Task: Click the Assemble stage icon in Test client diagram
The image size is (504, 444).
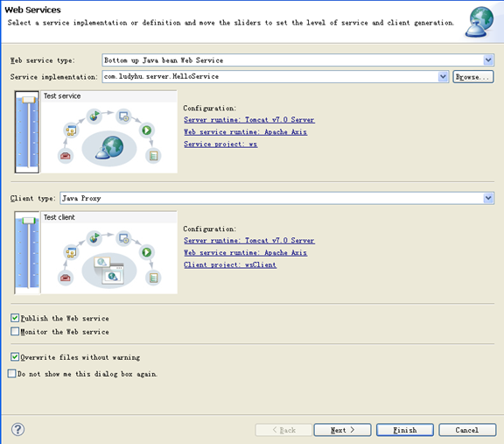Action: coord(71,252)
